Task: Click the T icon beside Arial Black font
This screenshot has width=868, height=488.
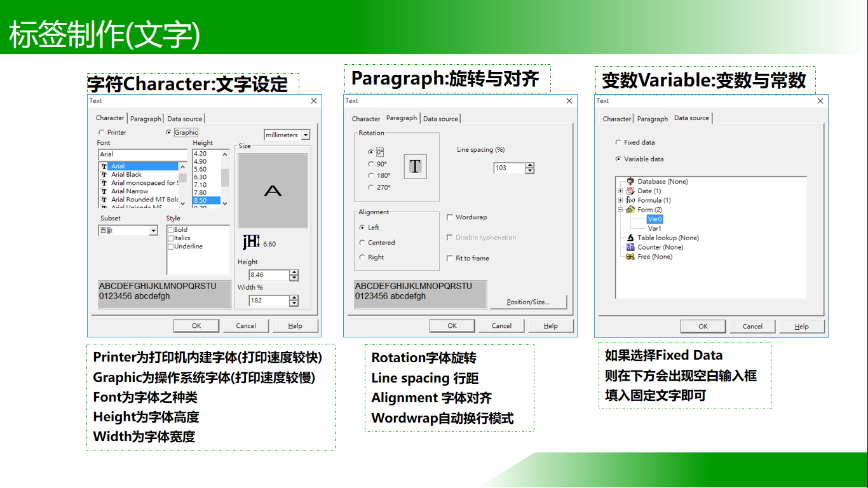Action: pyautogui.click(x=104, y=175)
